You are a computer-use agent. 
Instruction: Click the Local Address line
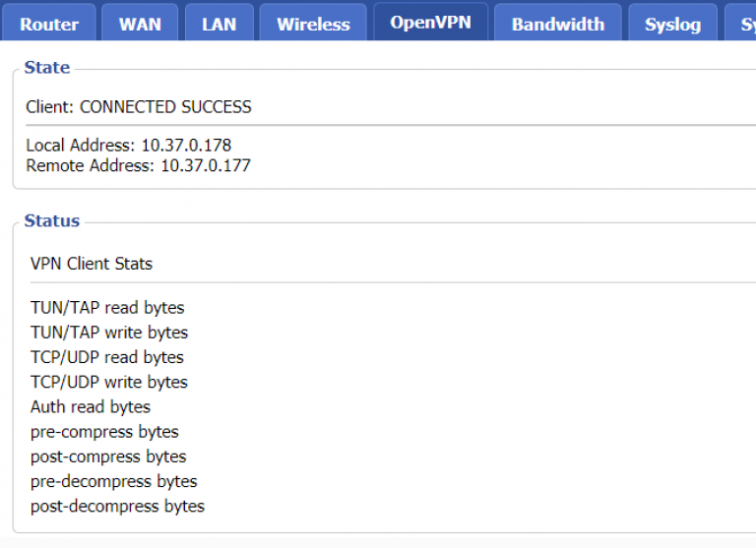(x=129, y=146)
